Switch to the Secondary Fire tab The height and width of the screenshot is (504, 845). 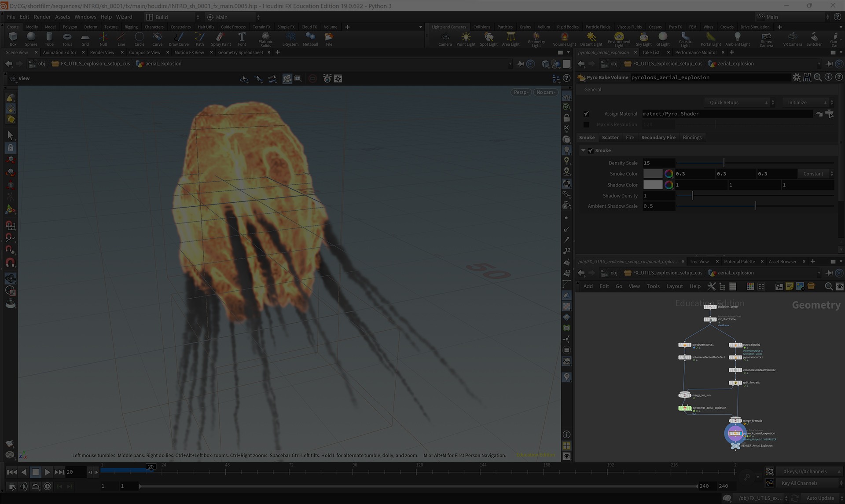coord(658,138)
